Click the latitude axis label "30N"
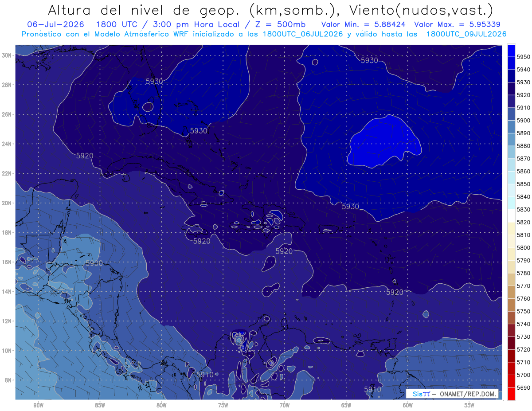The image size is (532, 411). coord(7,55)
